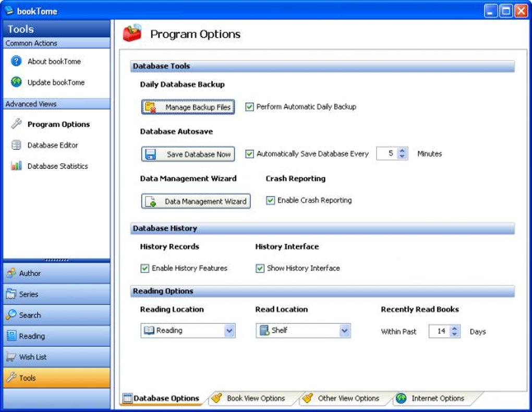Click the brush icon on Other View Options tab
Screen dimensions: 532x412
pos(307,398)
